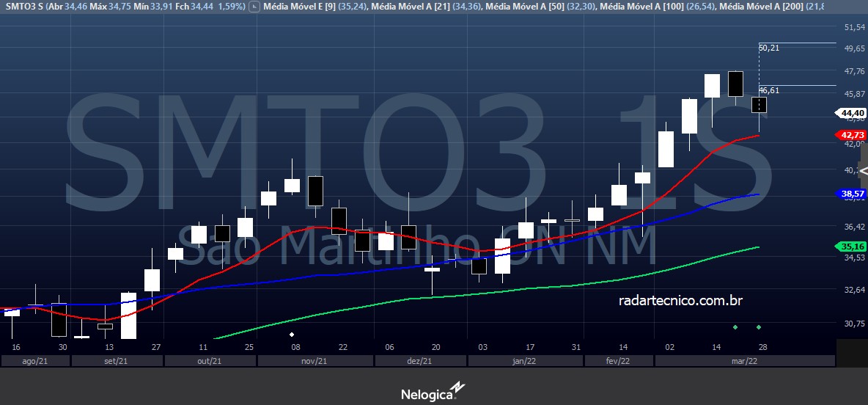
Task: Click the blue 38,57 moving average tag
Action: tap(853, 194)
